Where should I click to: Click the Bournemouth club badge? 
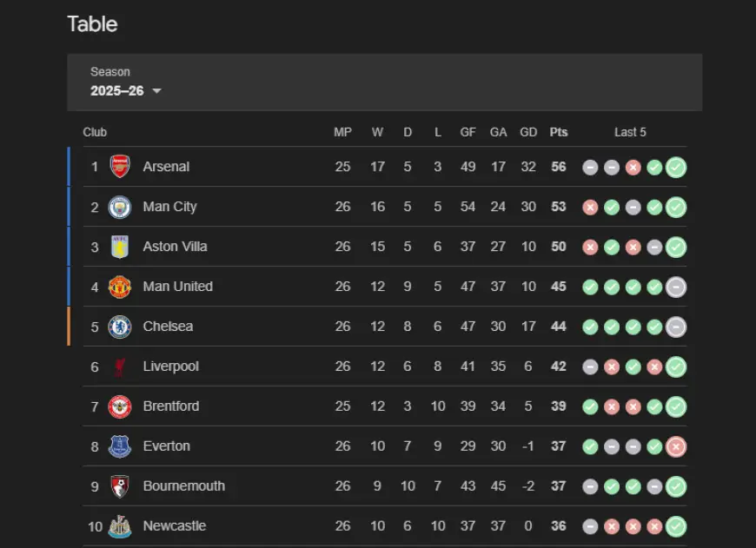pyautogui.click(x=119, y=486)
